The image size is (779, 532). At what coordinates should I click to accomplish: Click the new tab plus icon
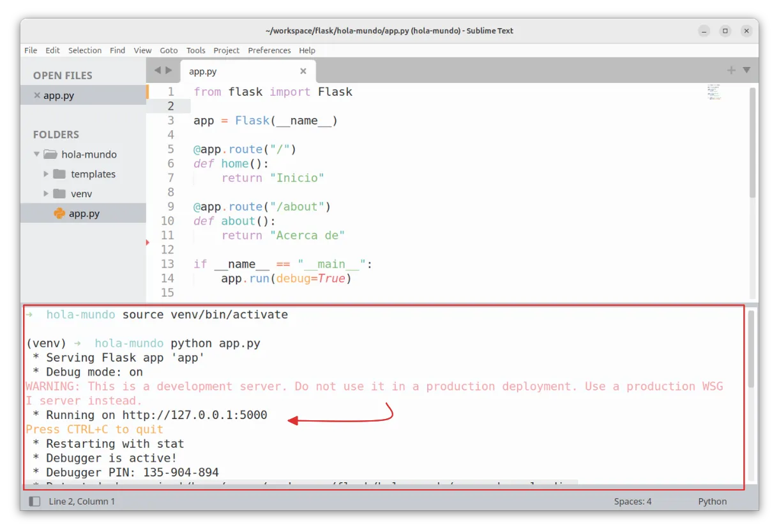pos(731,70)
